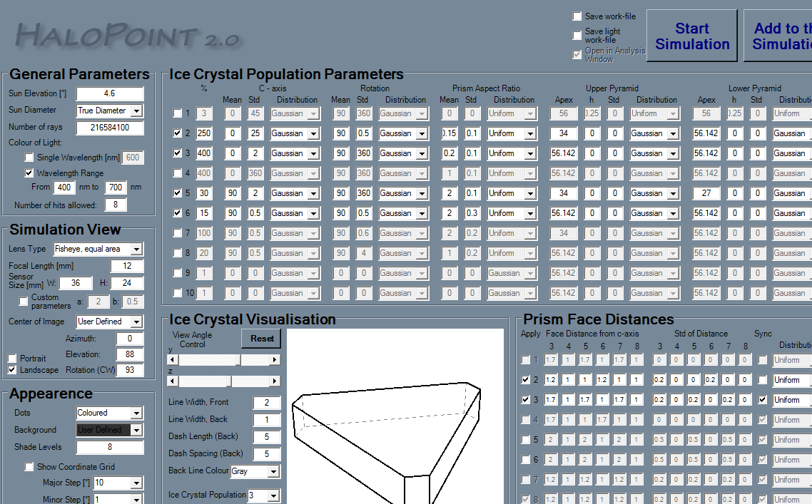
Task: Click the Reset view angle button
Action: point(262,339)
